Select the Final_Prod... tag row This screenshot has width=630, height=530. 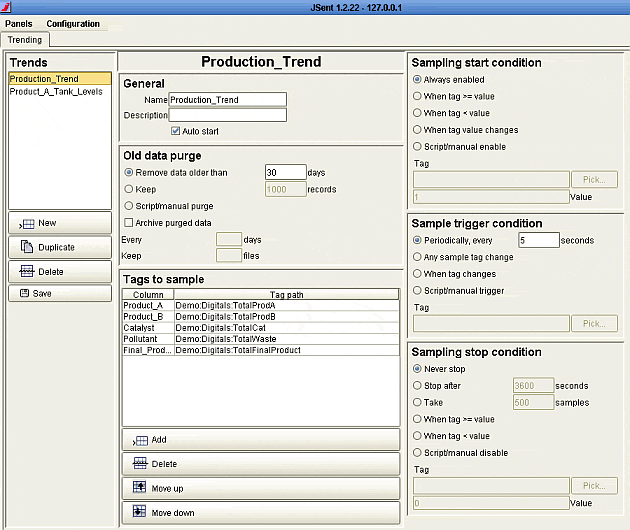pos(261,350)
